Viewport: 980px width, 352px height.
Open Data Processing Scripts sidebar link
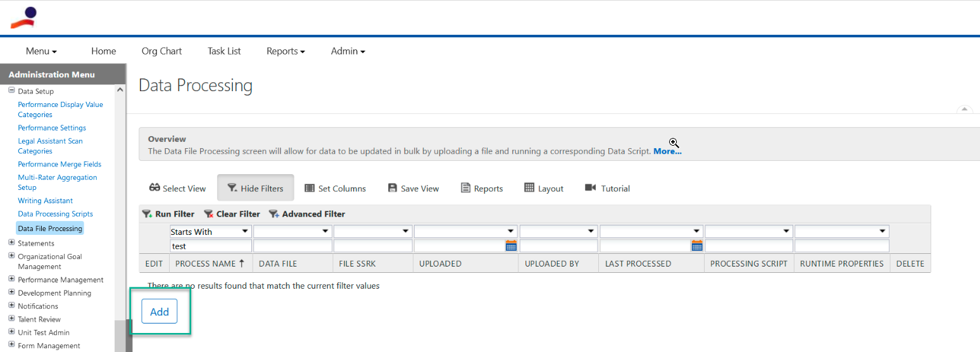(56, 214)
